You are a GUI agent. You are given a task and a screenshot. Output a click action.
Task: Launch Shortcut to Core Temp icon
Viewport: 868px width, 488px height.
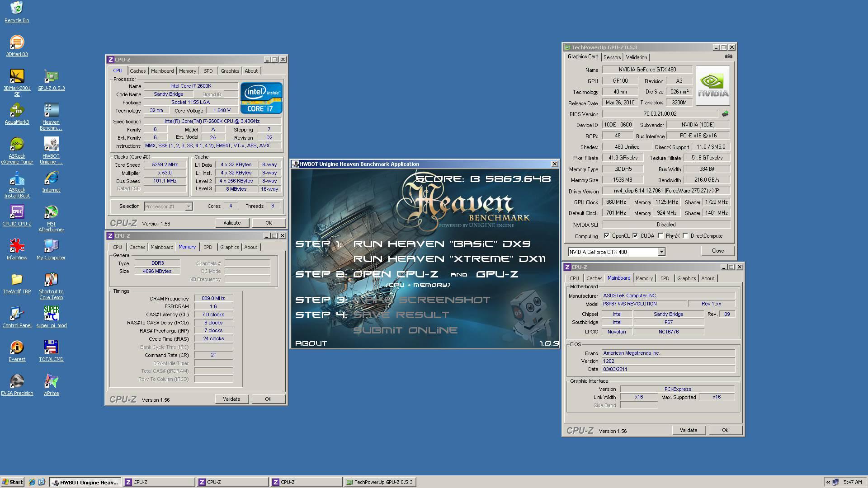pos(51,286)
